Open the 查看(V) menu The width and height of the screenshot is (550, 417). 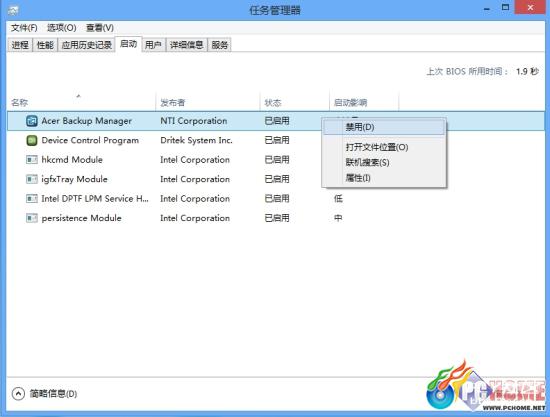(100, 28)
